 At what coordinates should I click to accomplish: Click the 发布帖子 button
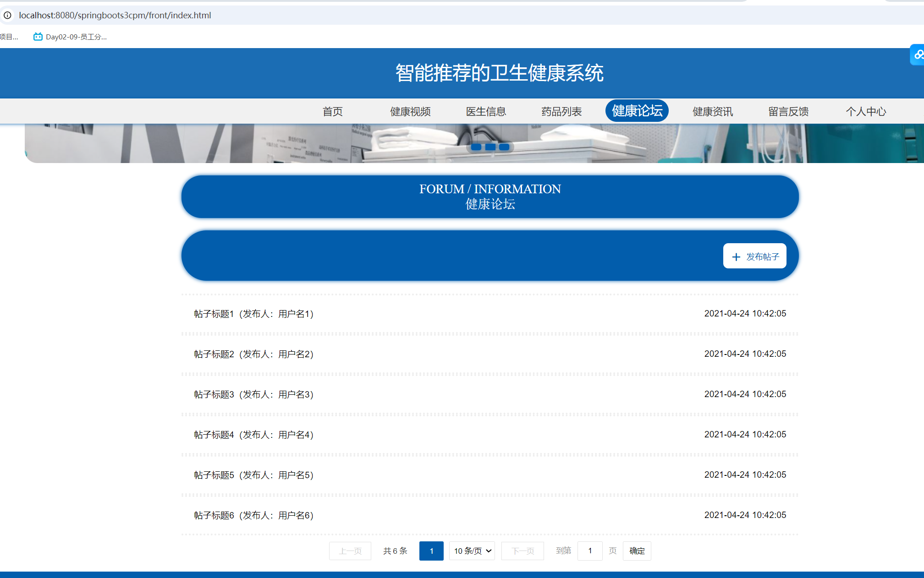(754, 256)
